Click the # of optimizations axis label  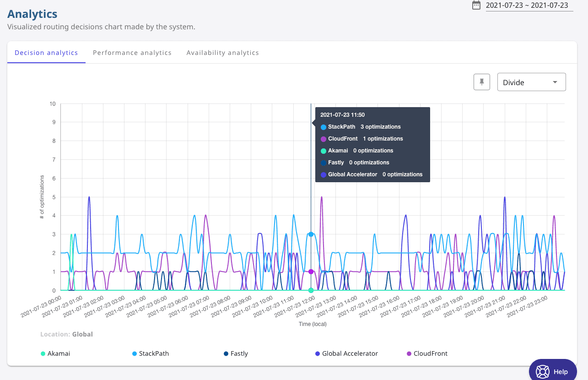41,197
